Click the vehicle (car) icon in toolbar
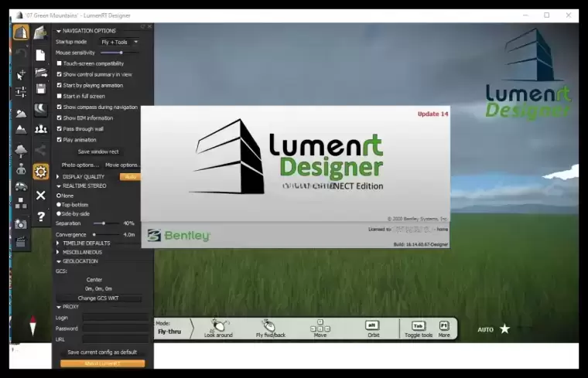This screenshot has width=588, height=378. tap(21, 186)
